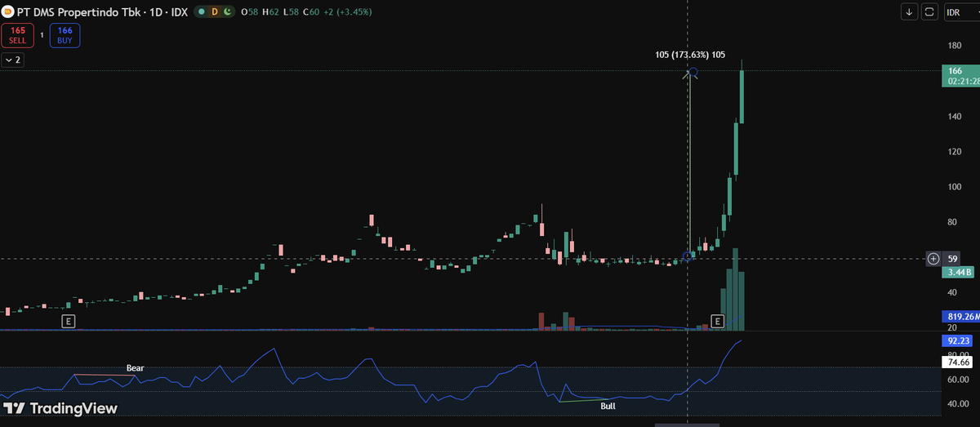The width and height of the screenshot is (980, 427).
Task: Click the rounded-bracket fullscreen chart icon
Action: coord(929,11)
